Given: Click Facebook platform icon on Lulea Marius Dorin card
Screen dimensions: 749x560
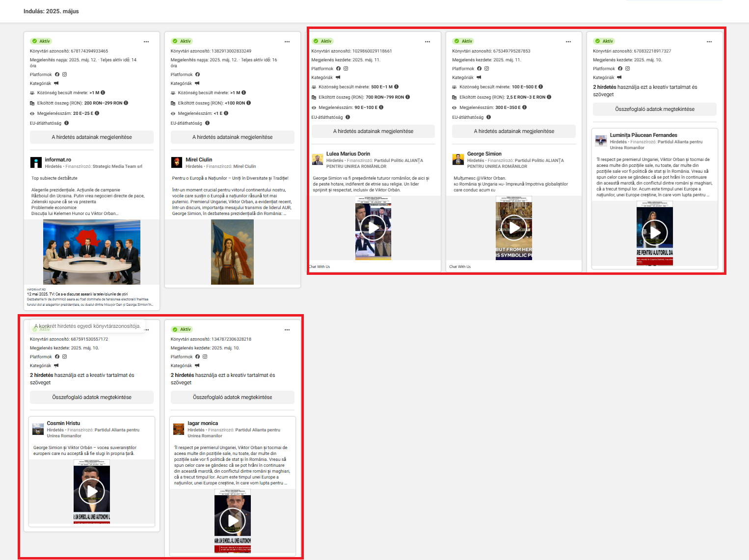Looking at the screenshot, I should point(338,69).
